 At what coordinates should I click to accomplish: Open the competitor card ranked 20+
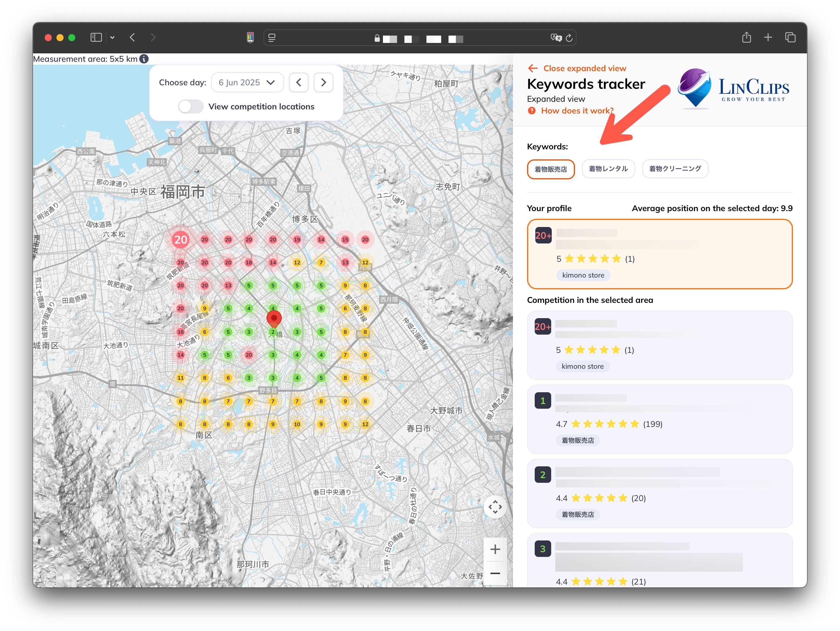coord(660,345)
